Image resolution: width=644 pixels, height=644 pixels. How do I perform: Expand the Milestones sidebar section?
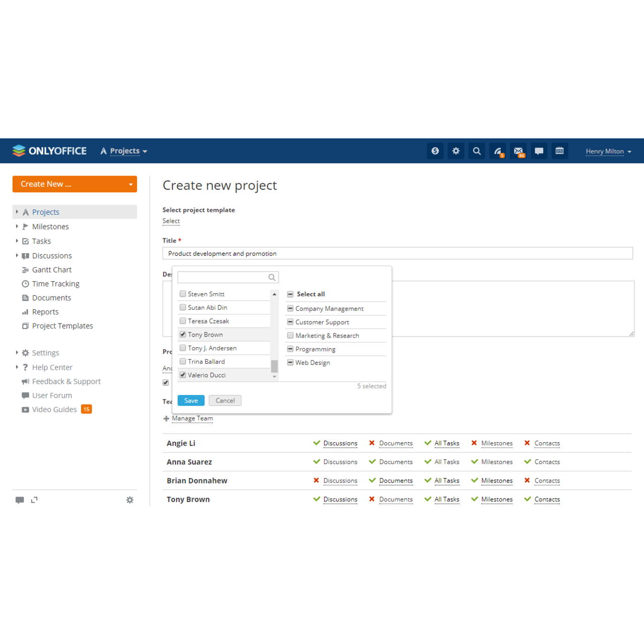click(x=17, y=226)
